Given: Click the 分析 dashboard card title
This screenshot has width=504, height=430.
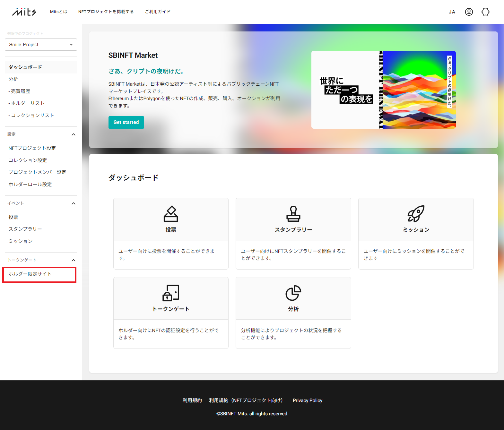Looking at the screenshot, I should pyautogui.click(x=293, y=309).
